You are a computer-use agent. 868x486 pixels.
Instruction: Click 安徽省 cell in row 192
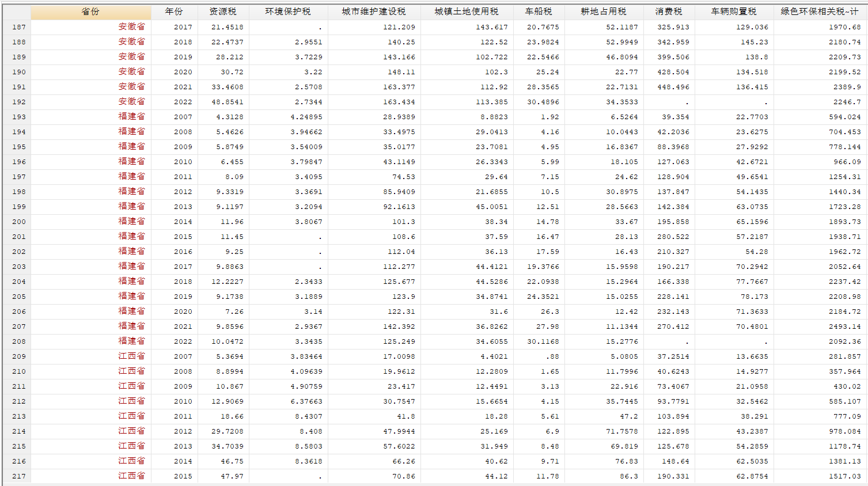[132, 102]
